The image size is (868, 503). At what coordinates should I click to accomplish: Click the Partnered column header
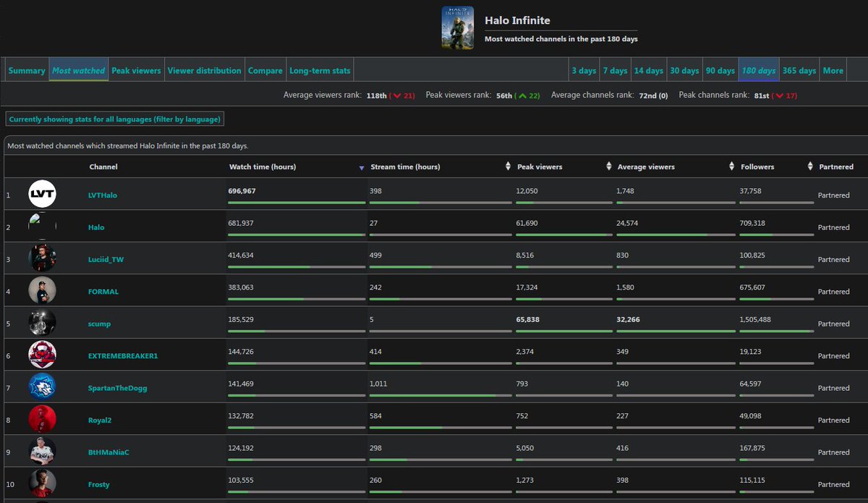tap(836, 166)
